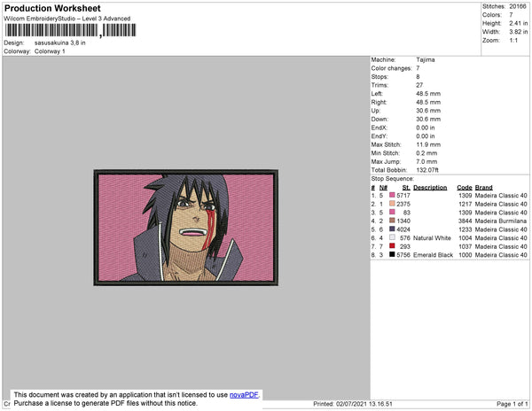Pick the purple swatch for stop 5

[392, 229]
